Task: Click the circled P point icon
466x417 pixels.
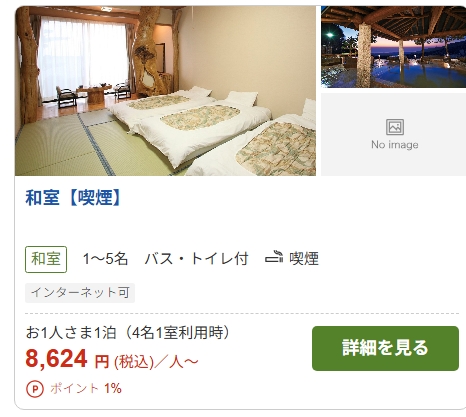Action: [35, 389]
